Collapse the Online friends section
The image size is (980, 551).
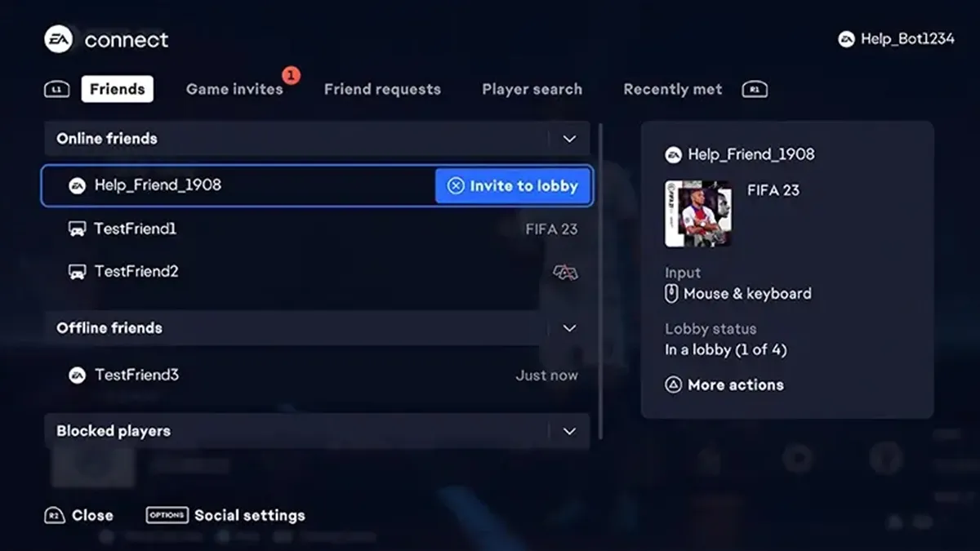pos(568,139)
